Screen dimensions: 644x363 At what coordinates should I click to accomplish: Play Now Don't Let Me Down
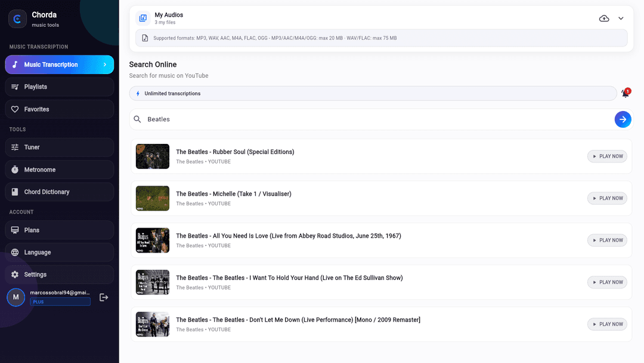(607, 324)
